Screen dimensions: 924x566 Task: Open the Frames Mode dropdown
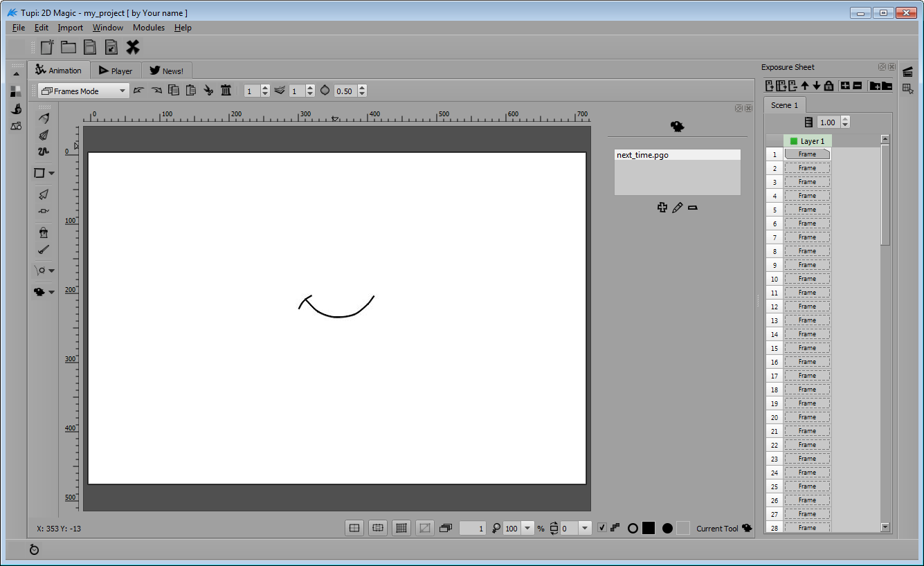coord(84,91)
